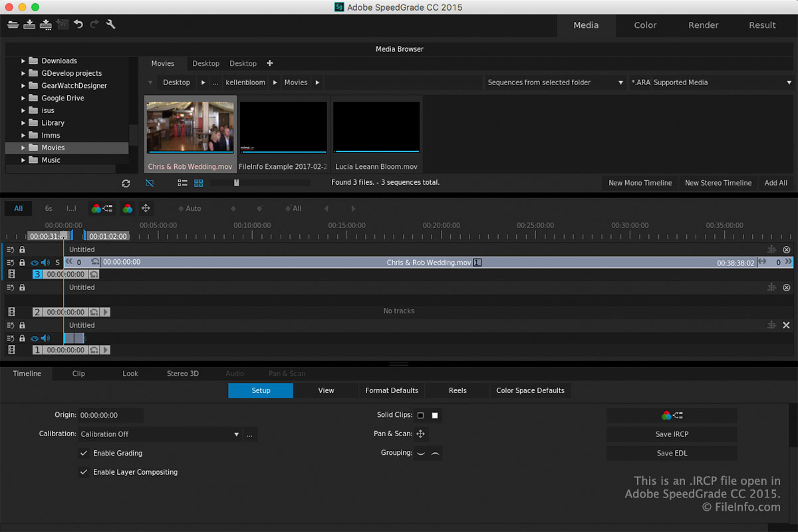The width and height of the screenshot is (798, 532).
Task: Close the bottom Untitled track with the X
Action: (x=787, y=325)
